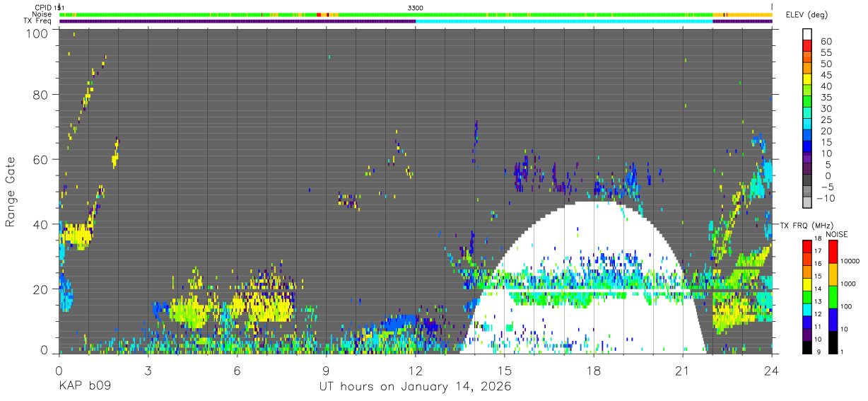Click the '24' tick on the UT hours axis
This screenshot has height=401, width=868.
point(772,370)
